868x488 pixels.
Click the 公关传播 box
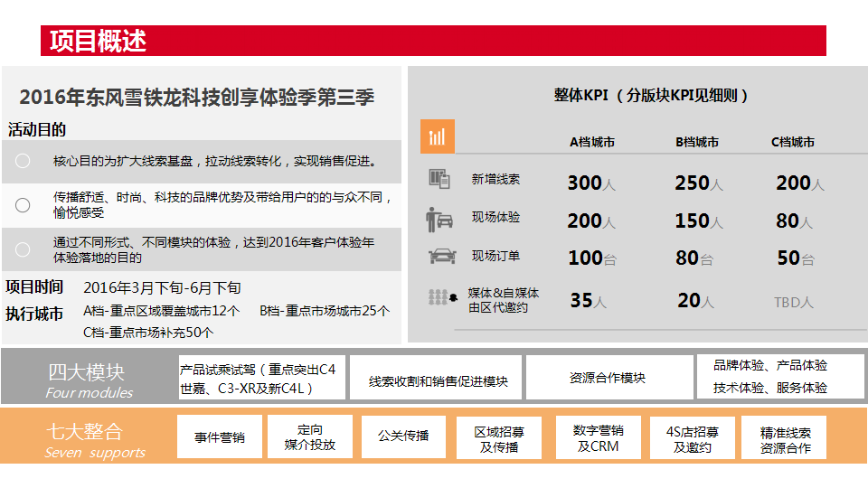[x=403, y=437]
